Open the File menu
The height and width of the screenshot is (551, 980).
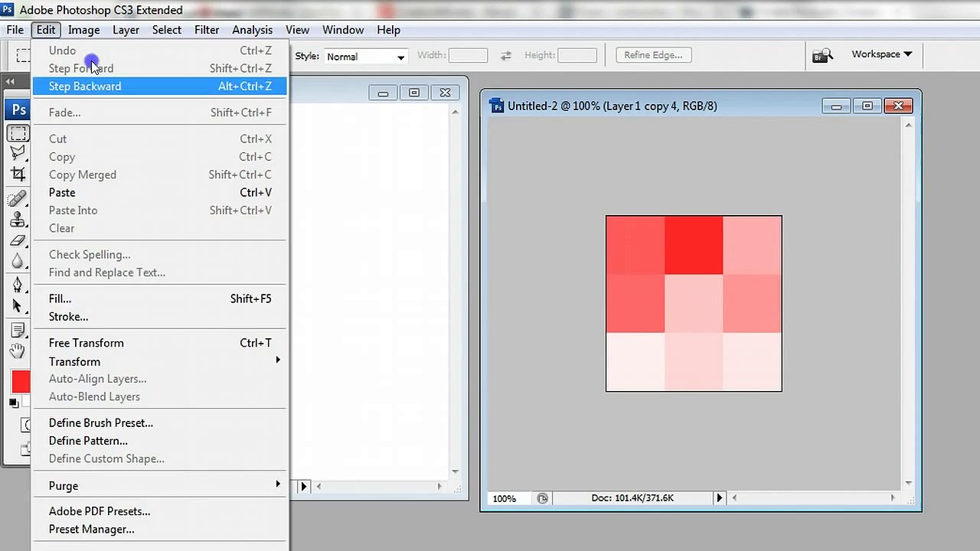[x=15, y=30]
